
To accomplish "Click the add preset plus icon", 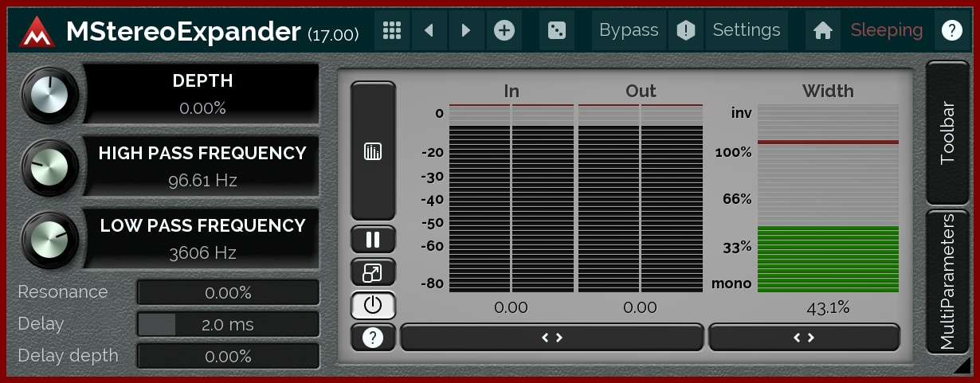I will tap(504, 30).
